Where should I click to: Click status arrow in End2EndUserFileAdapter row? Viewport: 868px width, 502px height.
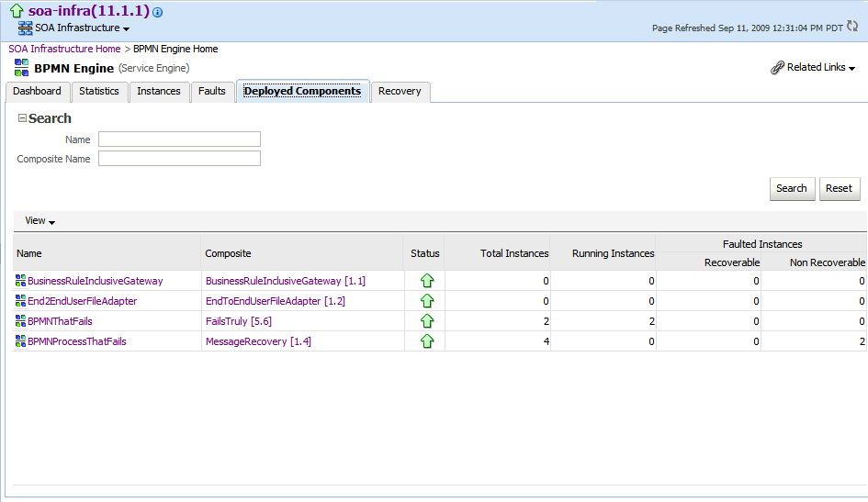coord(427,301)
